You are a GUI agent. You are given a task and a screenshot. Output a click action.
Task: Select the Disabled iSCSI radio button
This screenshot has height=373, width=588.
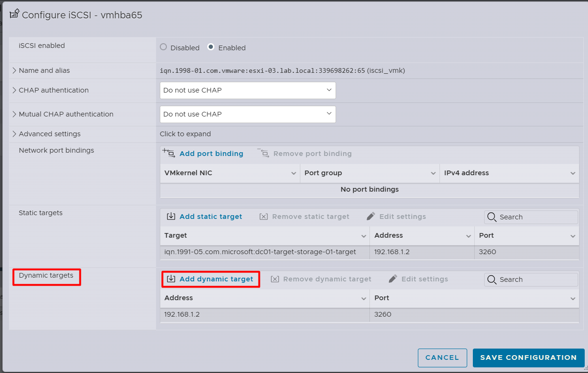tap(164, 47)
